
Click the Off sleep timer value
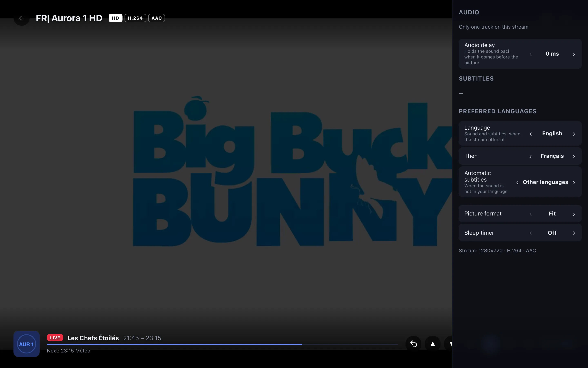[552, 233]
